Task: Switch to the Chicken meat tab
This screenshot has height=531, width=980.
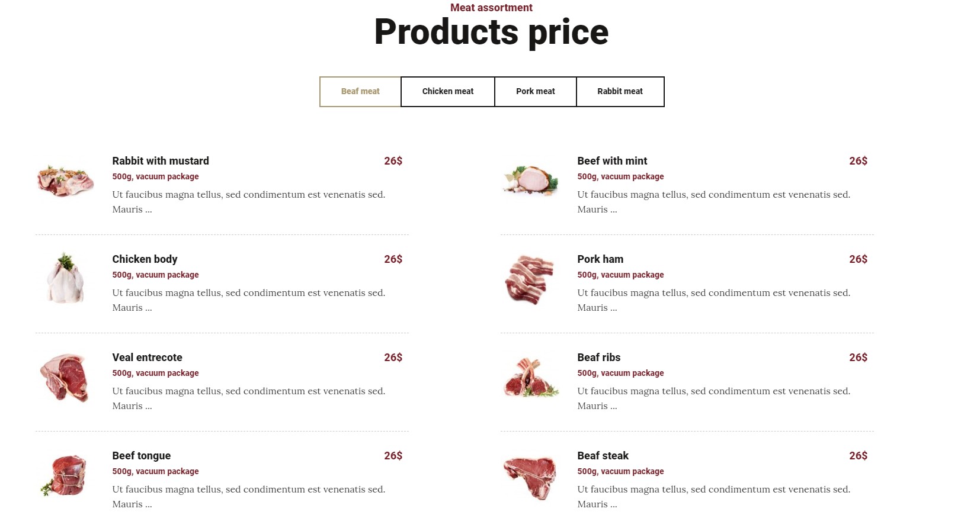Action: (448, 92)
